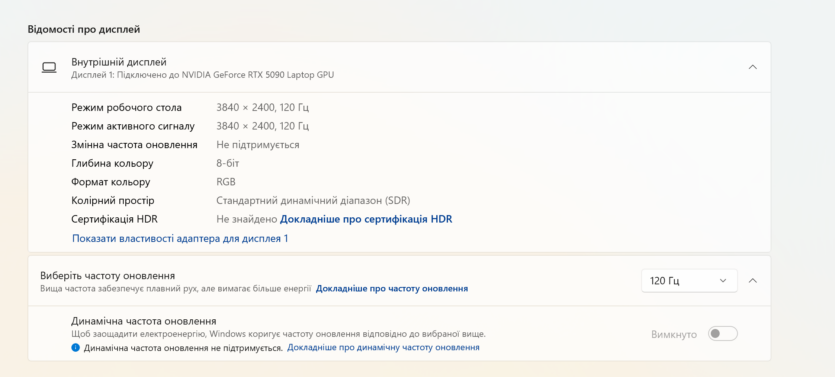Collapse the Внутрішній дисплей section chevron
This screenshot has height=377, width=835.
(752, 67)
